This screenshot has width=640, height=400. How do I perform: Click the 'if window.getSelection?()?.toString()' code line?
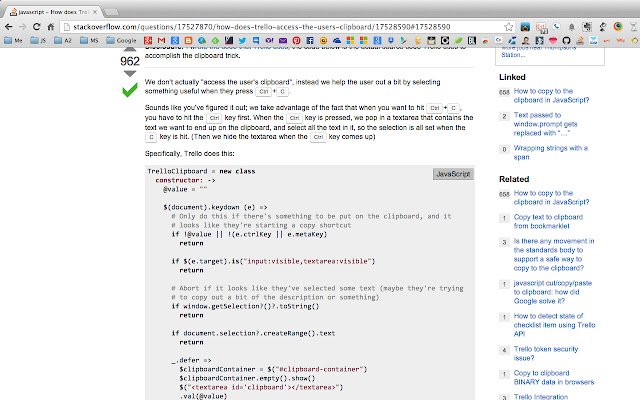click(x=245, y=306)
